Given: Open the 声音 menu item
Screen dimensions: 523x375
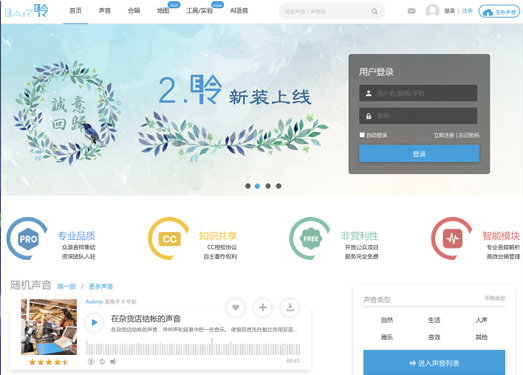Looking at the screenshot, I should tap(105, 11).
